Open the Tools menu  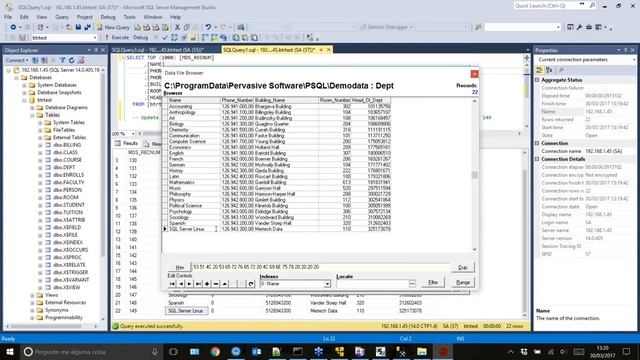coord(129,17)
